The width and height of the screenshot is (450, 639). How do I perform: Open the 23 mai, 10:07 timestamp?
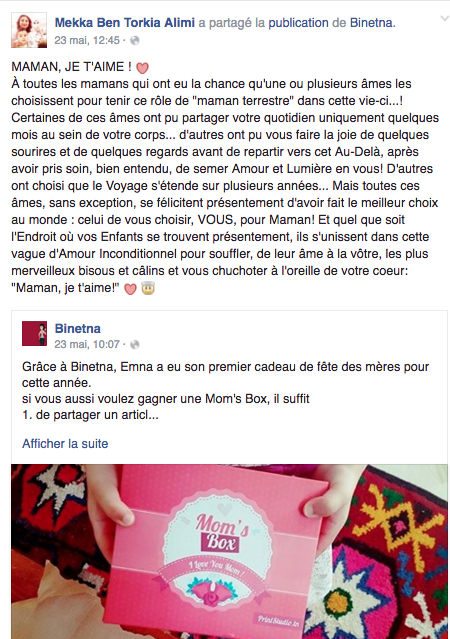click(87, 344)
